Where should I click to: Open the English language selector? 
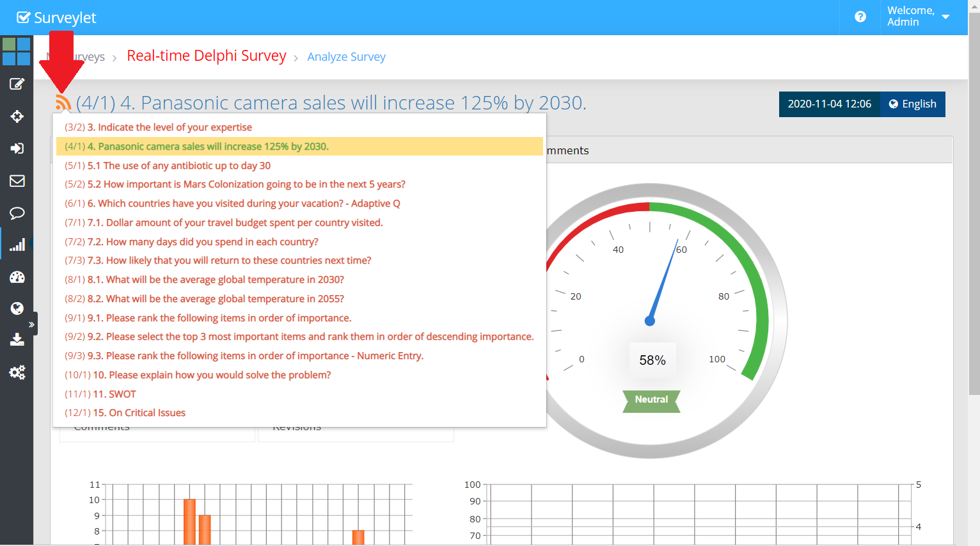(x=913, y=104)
